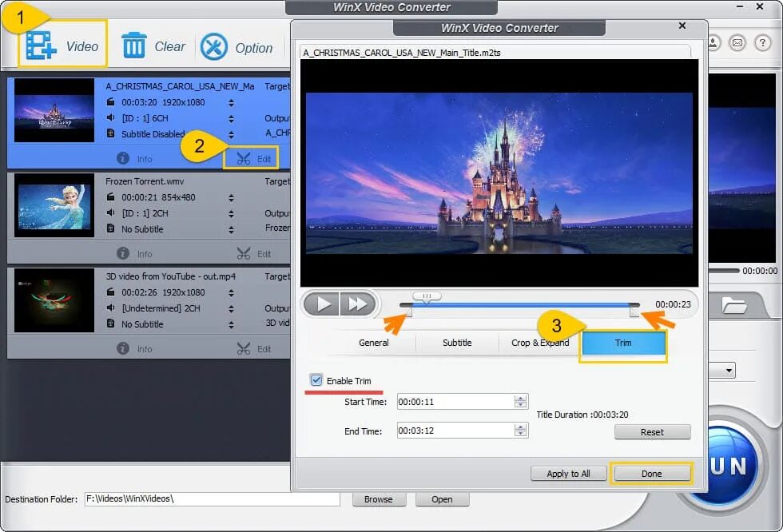Expand the subtitle dropdown for A_CHRISTMAS_CAROL
The image size is (783, 532).
232,134
